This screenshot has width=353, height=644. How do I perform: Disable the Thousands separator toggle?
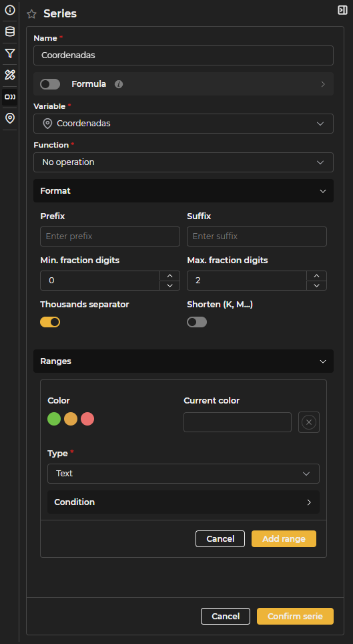point(50,322)
